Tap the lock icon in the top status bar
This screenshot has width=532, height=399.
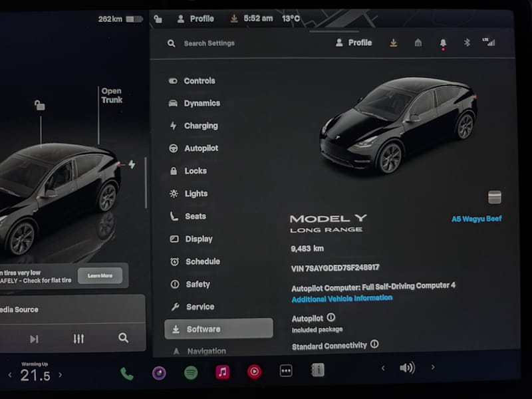pos(158,19)
